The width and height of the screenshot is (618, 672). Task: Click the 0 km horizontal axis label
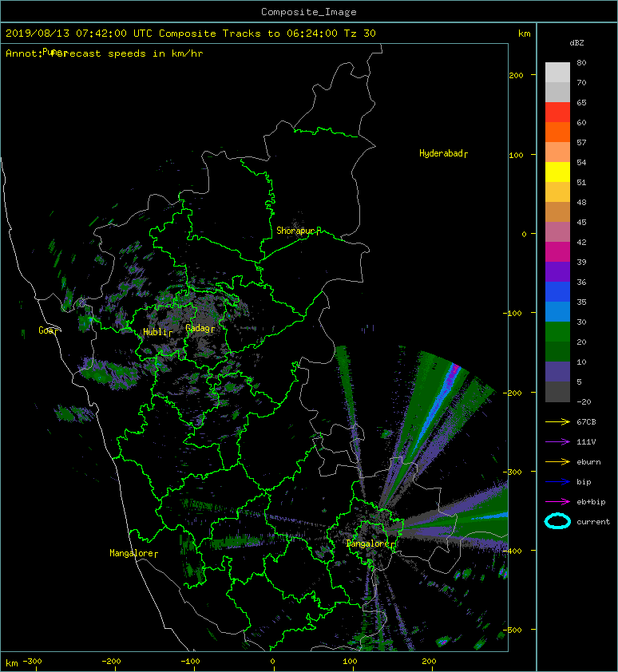272,662
